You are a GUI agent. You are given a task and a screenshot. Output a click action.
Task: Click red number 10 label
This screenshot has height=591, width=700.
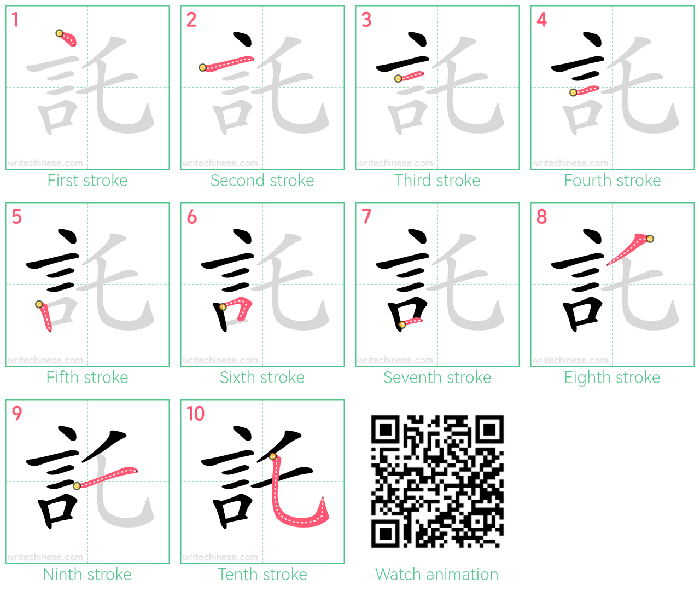pyautogui.click(x=195, y=414)
